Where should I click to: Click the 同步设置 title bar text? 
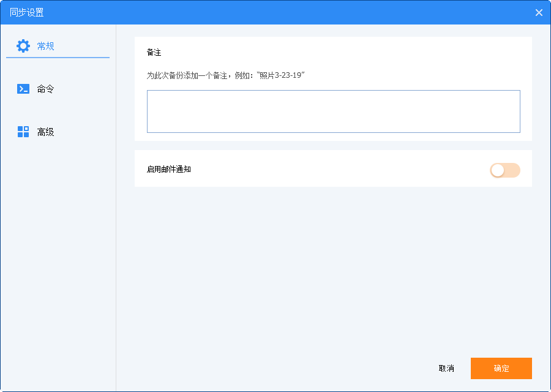(27, 13)
